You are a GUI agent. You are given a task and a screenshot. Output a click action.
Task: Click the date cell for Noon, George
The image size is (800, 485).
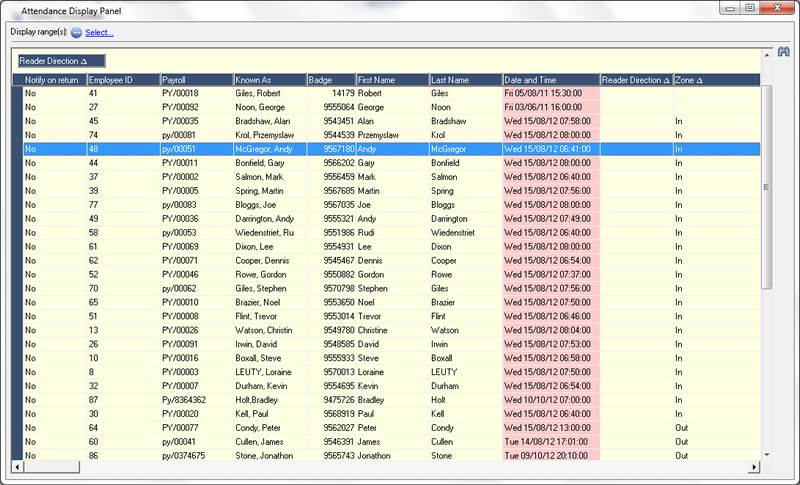point(550,106)
